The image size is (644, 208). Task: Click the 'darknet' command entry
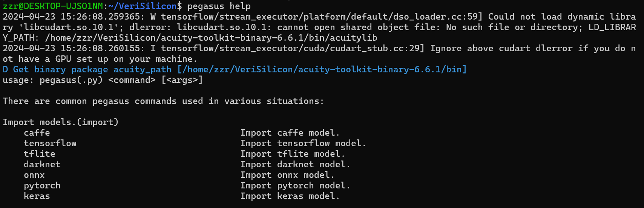tap(42, 164)
